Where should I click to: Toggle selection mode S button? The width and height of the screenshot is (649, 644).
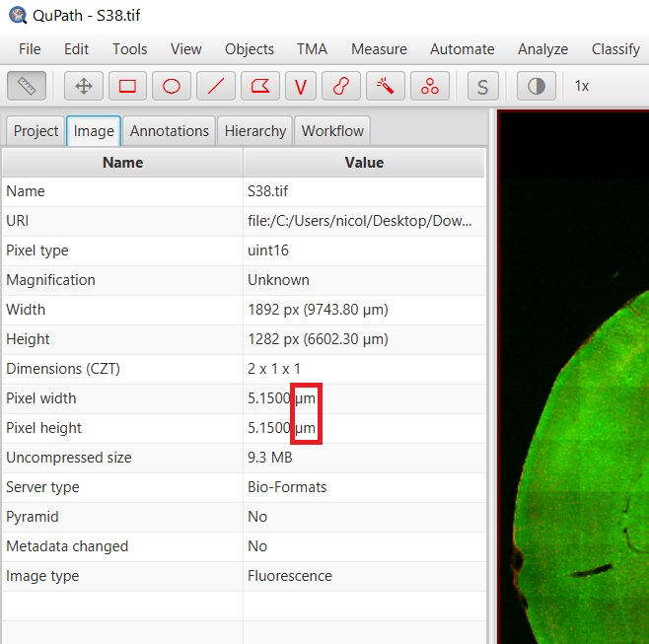[482, 86]
